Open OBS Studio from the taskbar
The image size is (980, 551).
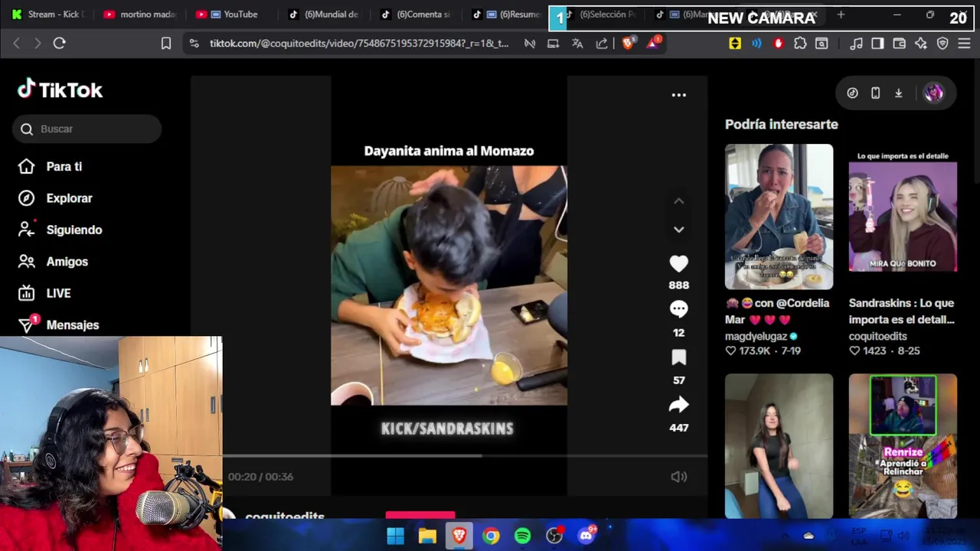(554, 536)
